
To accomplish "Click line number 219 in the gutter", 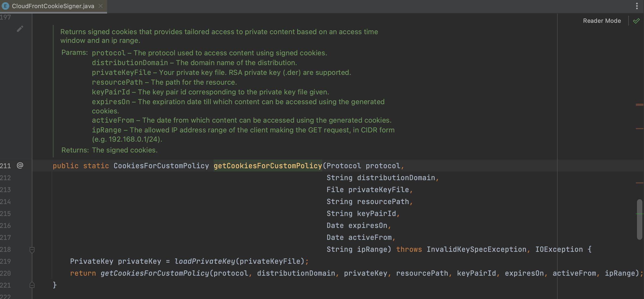I will (x=5, y=261).
